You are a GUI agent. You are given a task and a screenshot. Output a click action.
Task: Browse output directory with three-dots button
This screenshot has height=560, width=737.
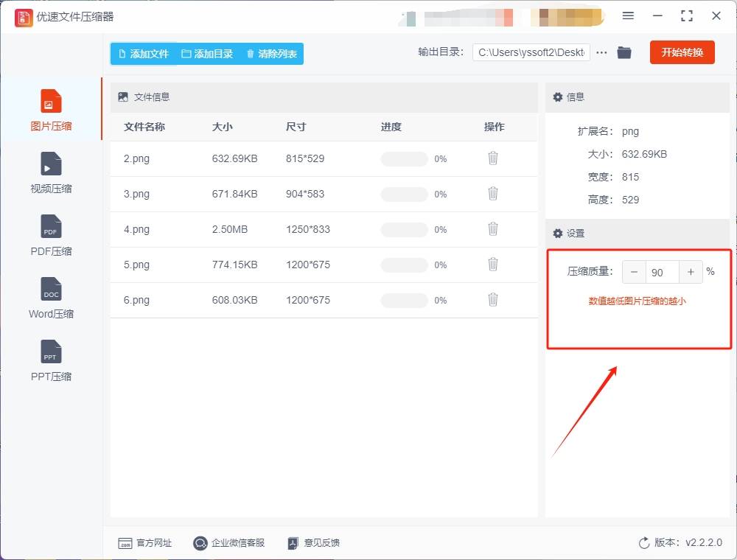pos(601,52)
